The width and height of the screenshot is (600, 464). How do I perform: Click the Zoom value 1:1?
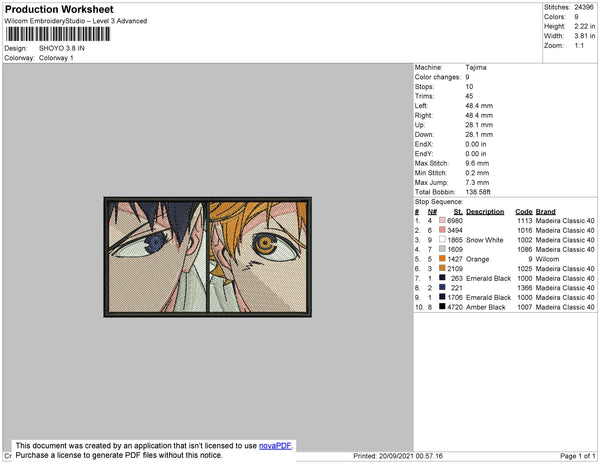pos(579,46)
